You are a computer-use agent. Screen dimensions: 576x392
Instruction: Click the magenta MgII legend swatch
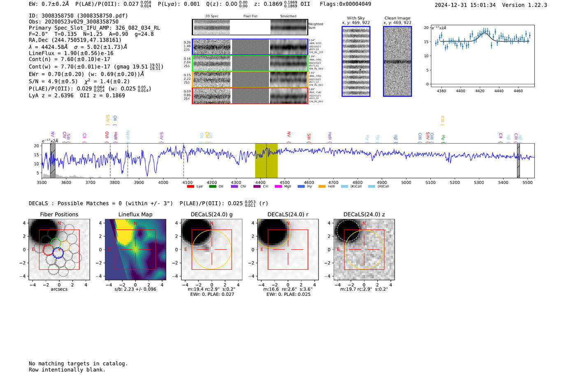278,186
